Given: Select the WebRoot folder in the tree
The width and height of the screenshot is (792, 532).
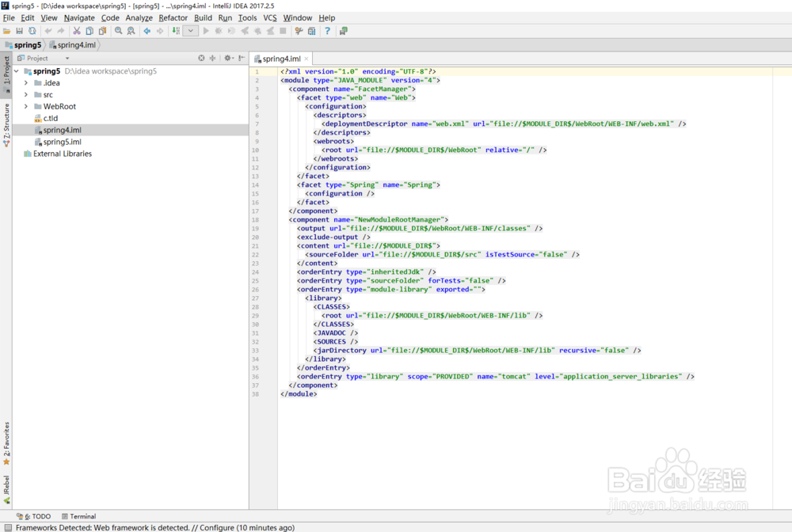Looking at the screenshot, I should coord(55,107).
